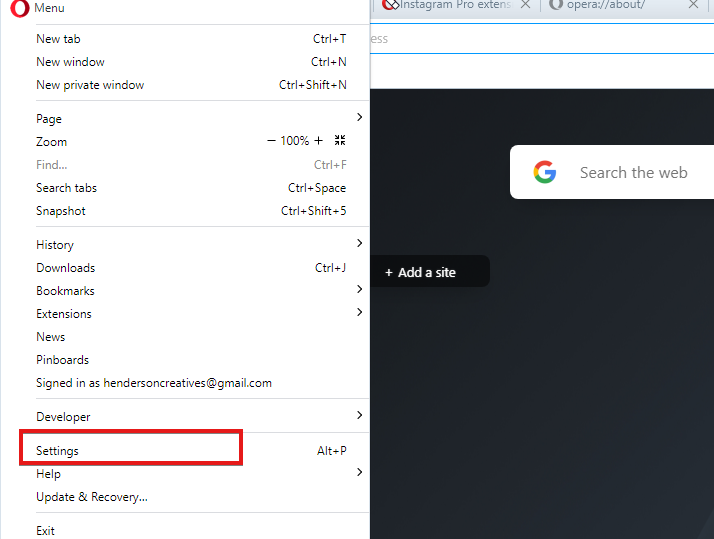Open Settings from the menu
Viewport: 714px width, 539px height.
(191, 451)
